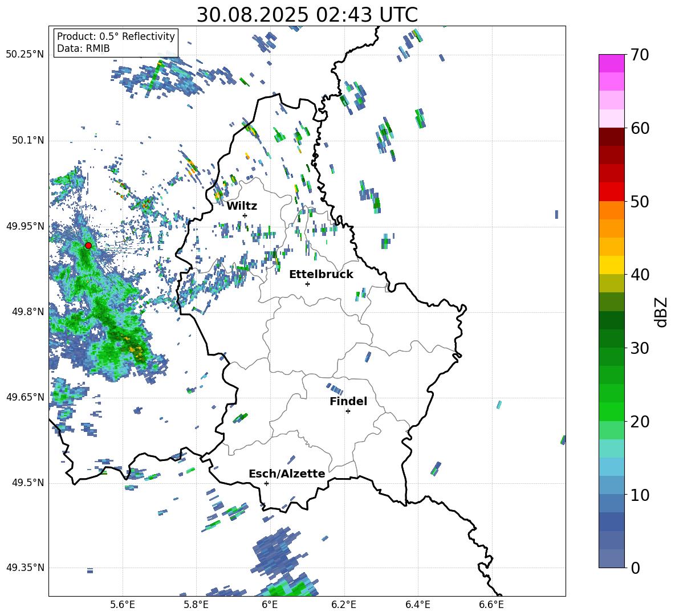Click the Findel city label
Screen dimensions: 675x616
tap(348, 401)
